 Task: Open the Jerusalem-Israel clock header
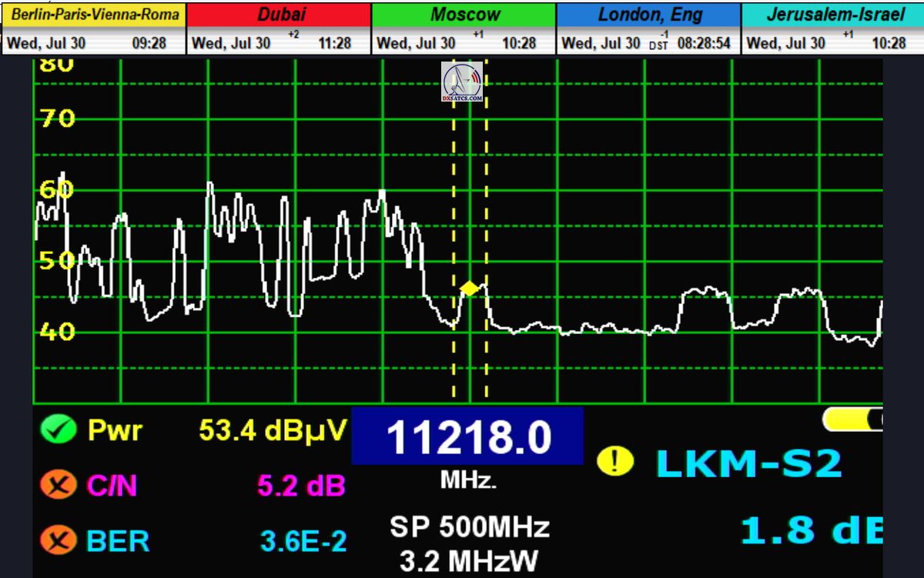(x=832, y=15)
